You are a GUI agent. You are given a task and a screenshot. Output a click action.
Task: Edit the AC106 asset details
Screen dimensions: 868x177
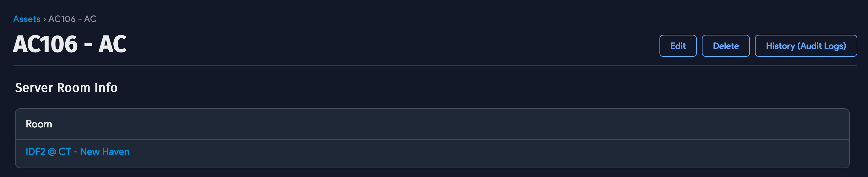tap(678, 46)
